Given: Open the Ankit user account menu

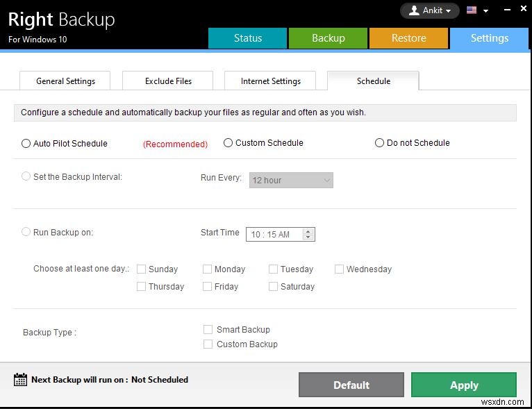Looking at the screenshot, I should [430, 10].
